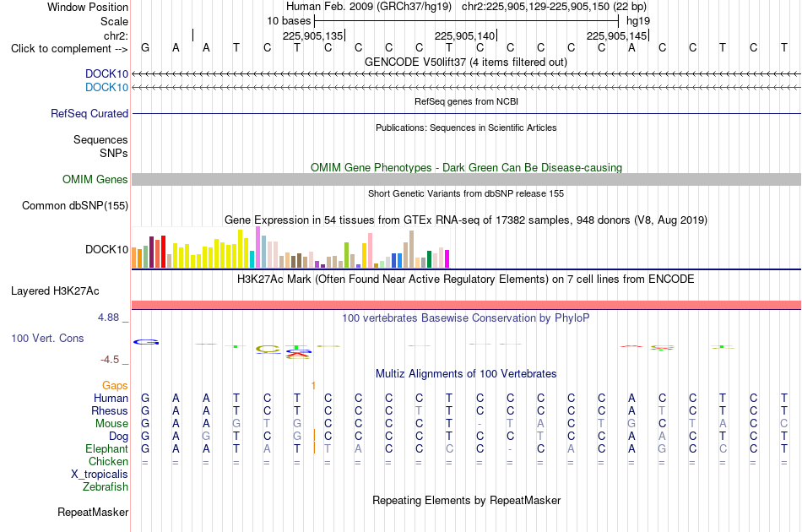
Task: Select the Mouse species label
Action: [x=111, y=424]
